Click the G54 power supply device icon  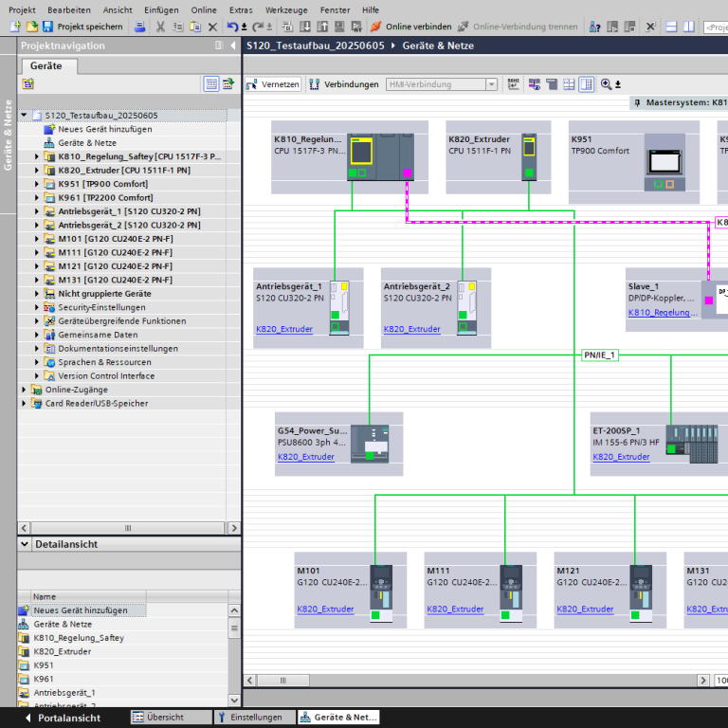point(370,444)
